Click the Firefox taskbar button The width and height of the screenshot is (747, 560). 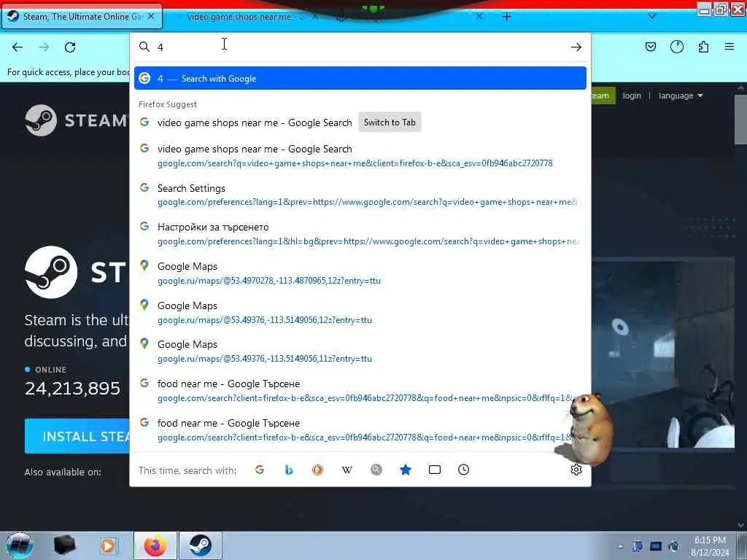click(155, 545)
